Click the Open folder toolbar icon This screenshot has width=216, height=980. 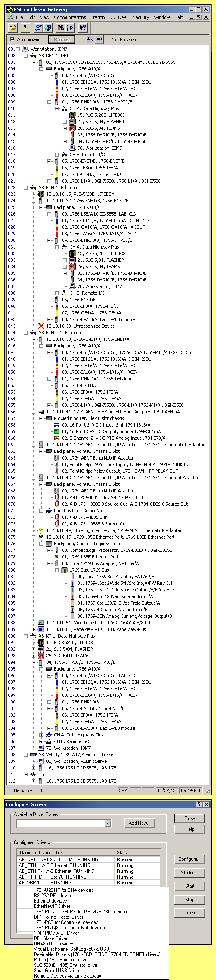pos(13,28)
